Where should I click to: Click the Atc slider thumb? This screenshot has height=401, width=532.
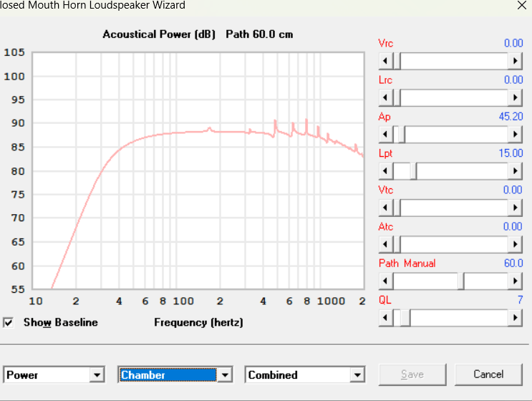coord(397,244)
